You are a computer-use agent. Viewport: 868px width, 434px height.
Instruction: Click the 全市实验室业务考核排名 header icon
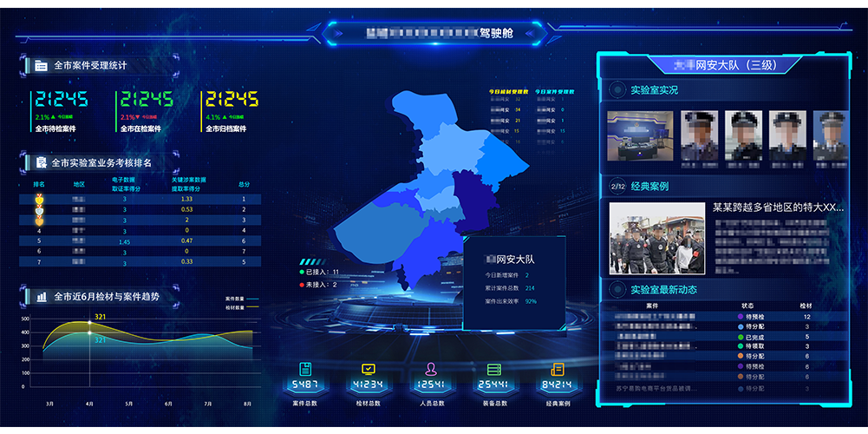(41, 162)
